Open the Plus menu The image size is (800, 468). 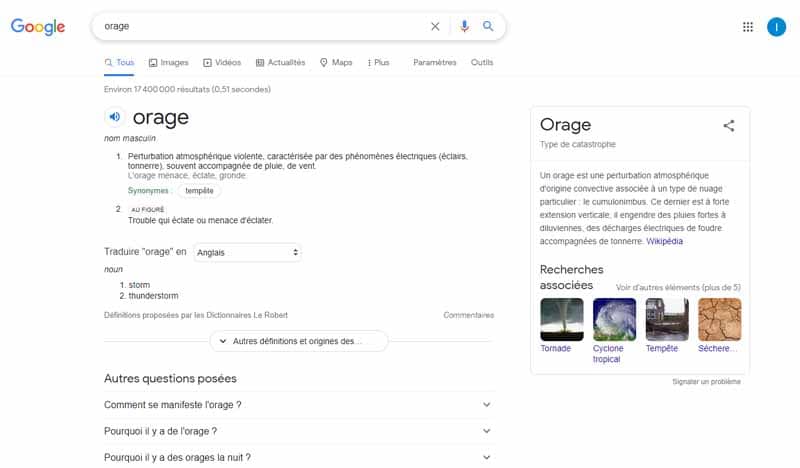coord(378,62)
